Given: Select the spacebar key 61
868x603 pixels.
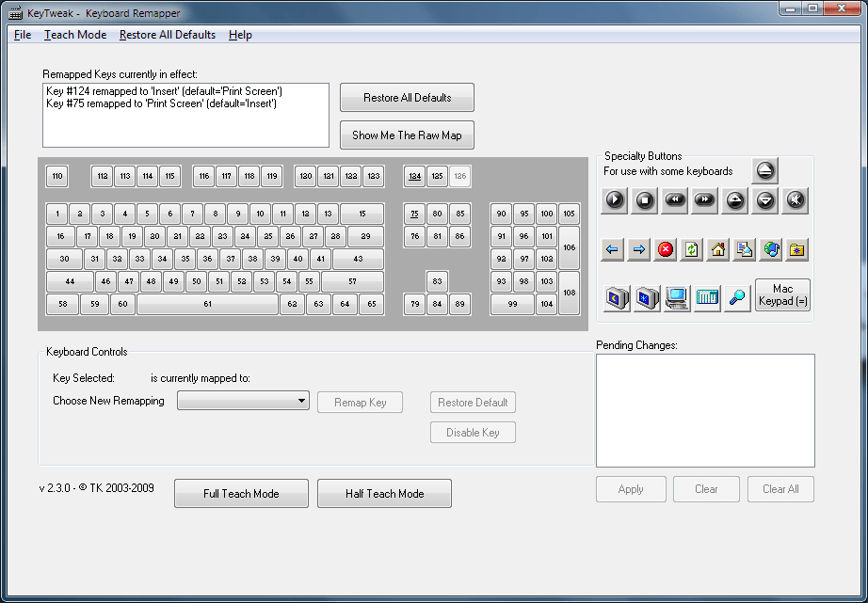Looking at the screenshot, I should pyautogui.click(x=208, y=304).
